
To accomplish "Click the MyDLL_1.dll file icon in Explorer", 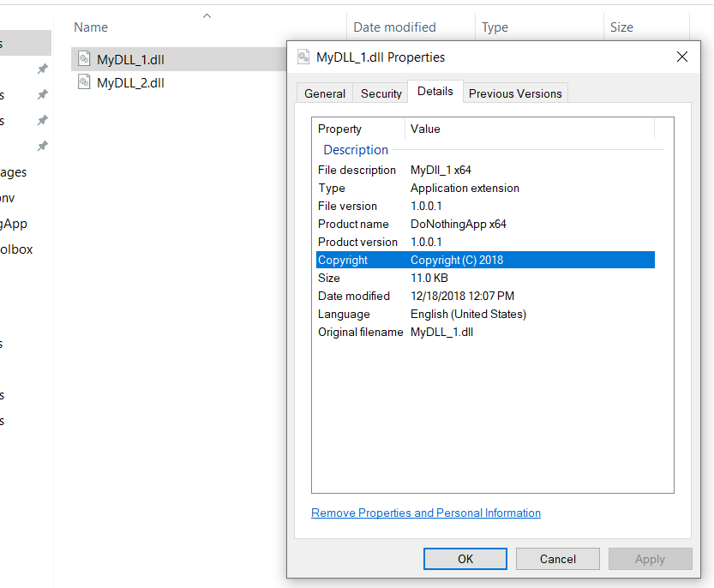I will (x=84, y=59).
